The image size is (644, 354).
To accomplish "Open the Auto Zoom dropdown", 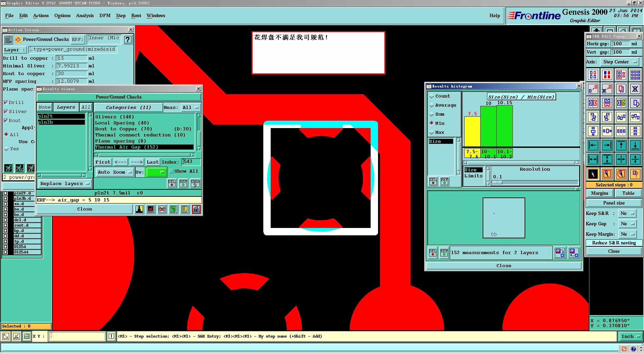I will (x=115, y=172).
